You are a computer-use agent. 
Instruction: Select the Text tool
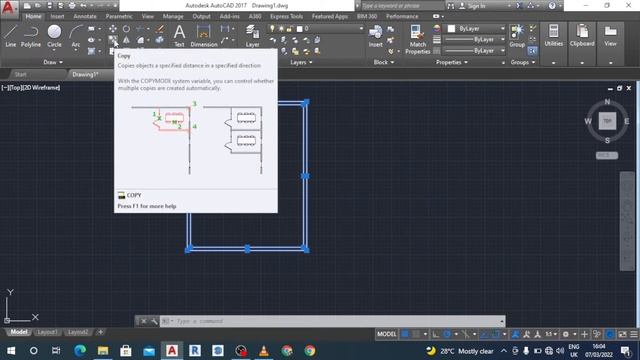coord(179,36)
